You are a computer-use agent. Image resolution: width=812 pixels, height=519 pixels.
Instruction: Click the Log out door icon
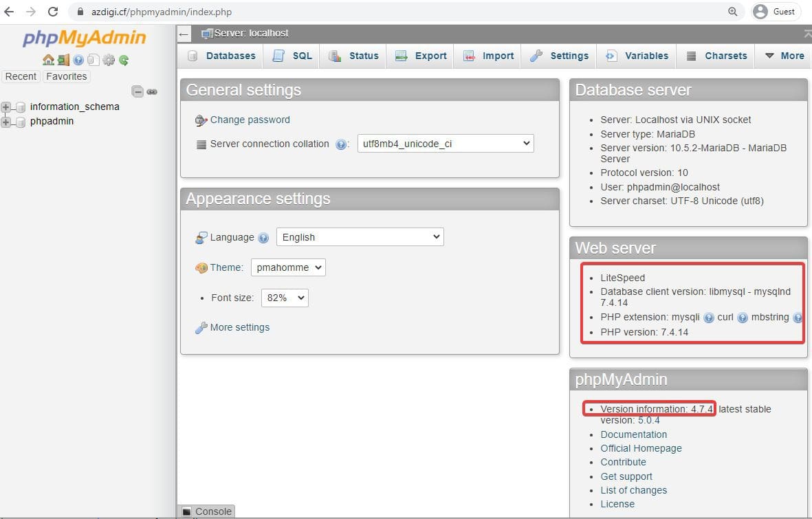[63, 60]
